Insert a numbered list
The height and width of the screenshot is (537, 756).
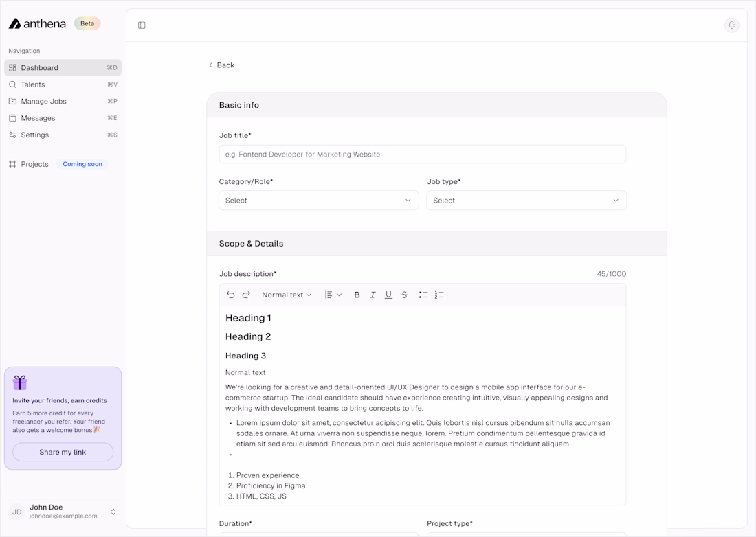[x=439, y=295]
